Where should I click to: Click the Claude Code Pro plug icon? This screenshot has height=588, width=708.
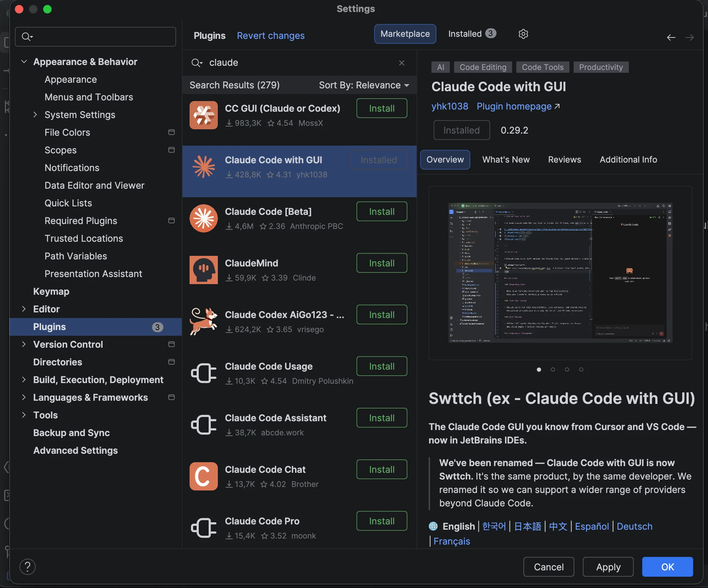tap(204, 528)
